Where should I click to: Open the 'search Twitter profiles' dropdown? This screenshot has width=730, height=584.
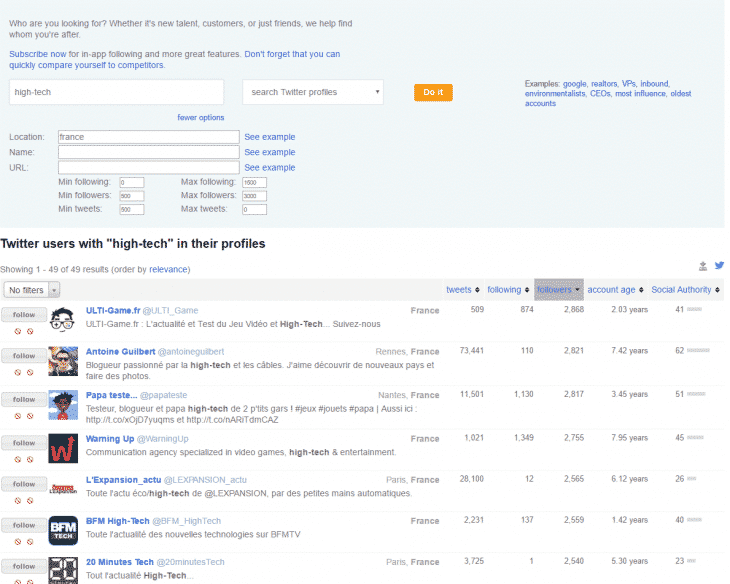pos(313,92)
